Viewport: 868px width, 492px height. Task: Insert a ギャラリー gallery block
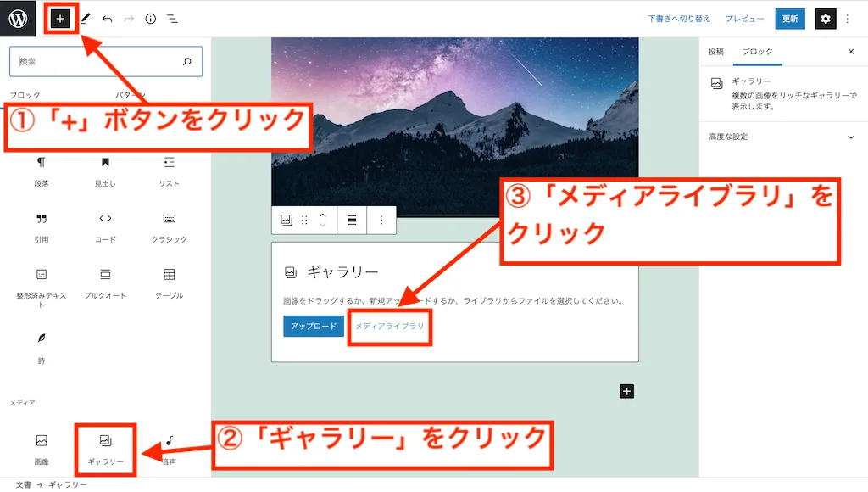[105, 450]
